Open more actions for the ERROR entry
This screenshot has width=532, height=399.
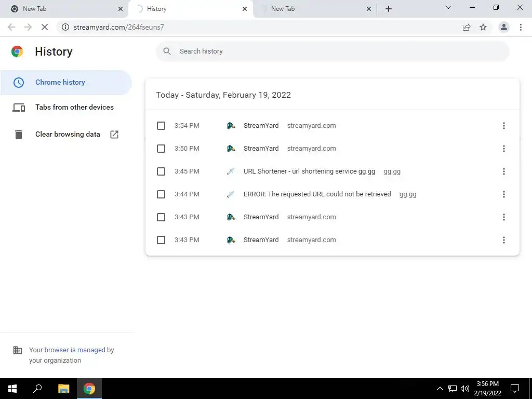click(x=504, y=194)
